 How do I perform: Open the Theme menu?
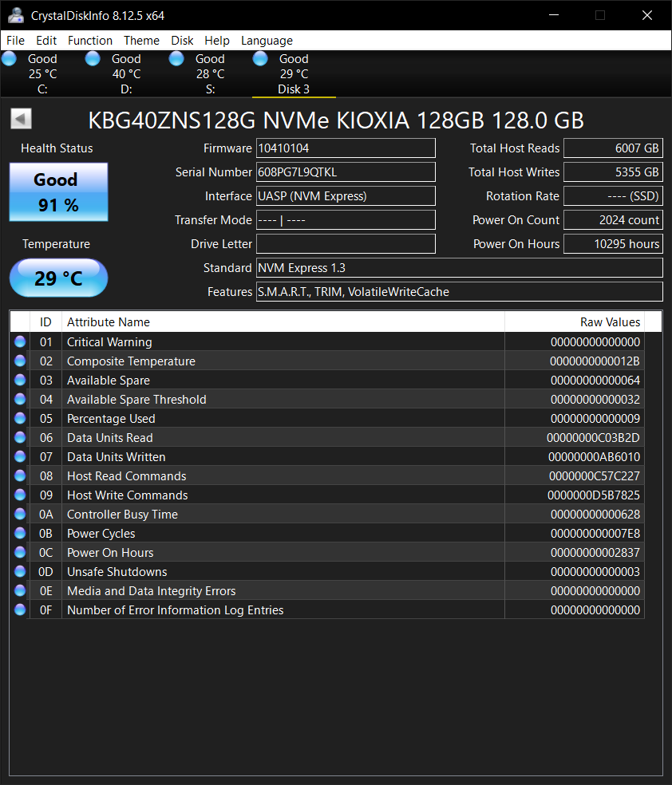pyautogui.click(x=141, y=41)
